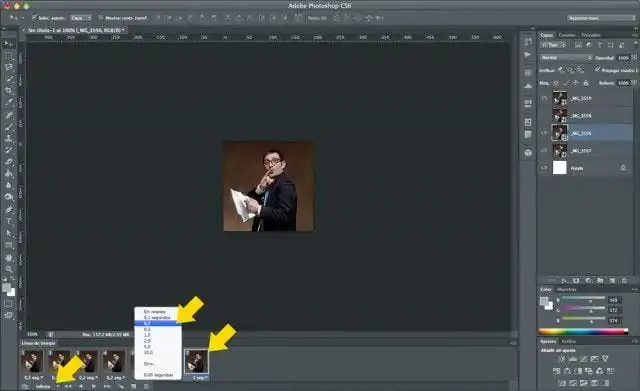The height and width of the screenshot is (391, 640).
Task: Select the Dodge tool
Action: tap(9, 197)
